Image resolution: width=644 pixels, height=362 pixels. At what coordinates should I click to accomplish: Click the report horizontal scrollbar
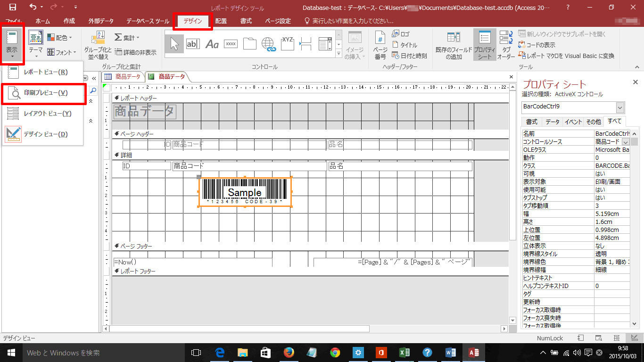[x=305, y=329]
